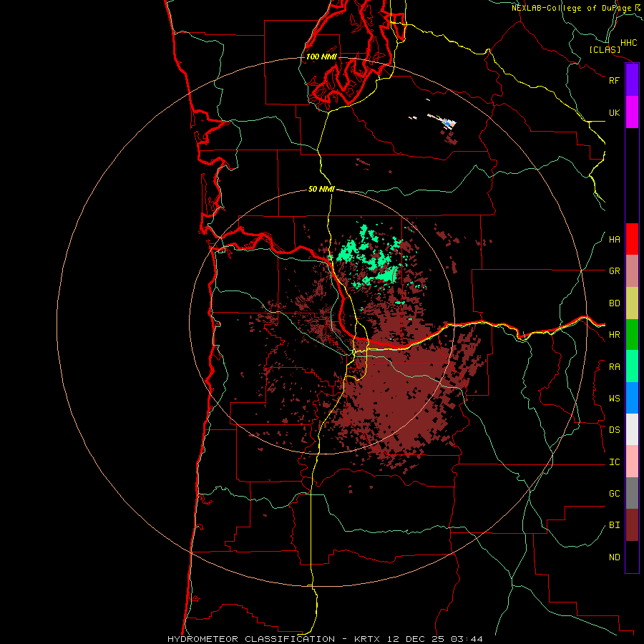The height and width of the screenshot is (644, 644).
Task: Click the UK magenta legend color swatch
Action: pyautogui.click(x=632, y=112)
